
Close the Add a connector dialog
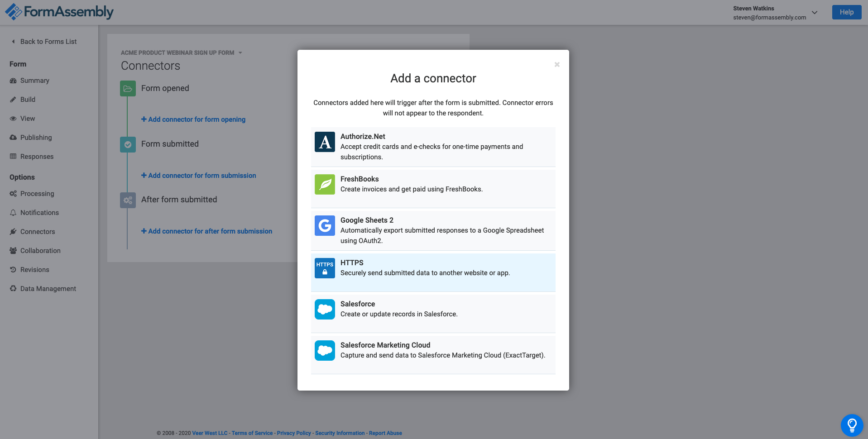557,65
